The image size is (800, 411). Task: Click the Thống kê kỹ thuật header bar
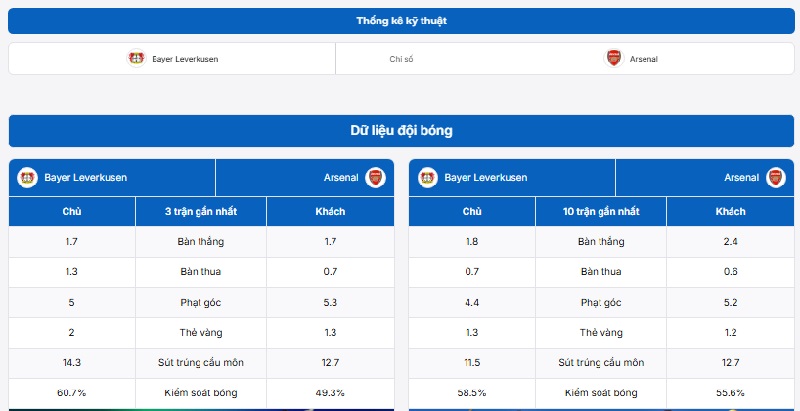(401, 21)
